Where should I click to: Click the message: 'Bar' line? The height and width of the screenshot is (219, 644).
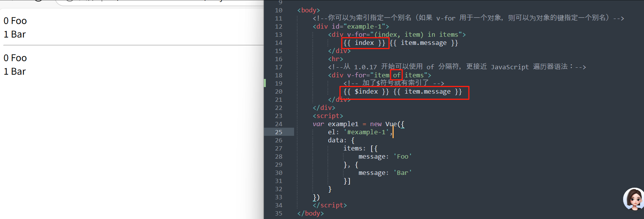pyautogui.click(x=385, y=173)
